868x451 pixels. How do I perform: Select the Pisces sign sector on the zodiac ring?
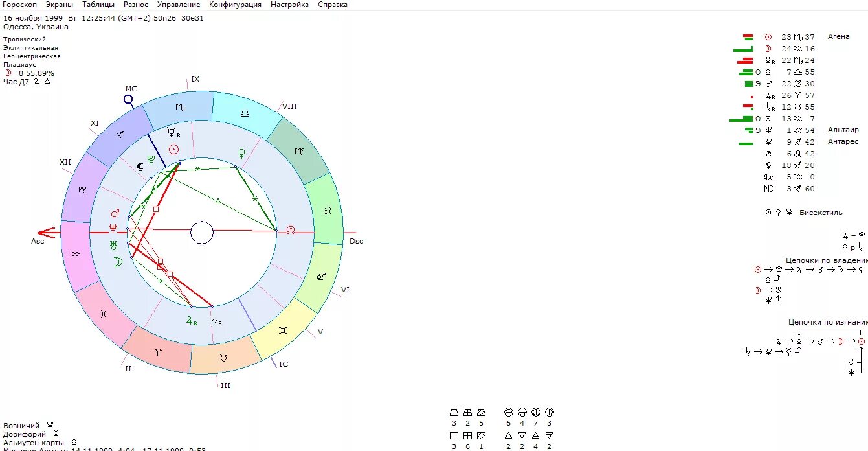[104, 314]
